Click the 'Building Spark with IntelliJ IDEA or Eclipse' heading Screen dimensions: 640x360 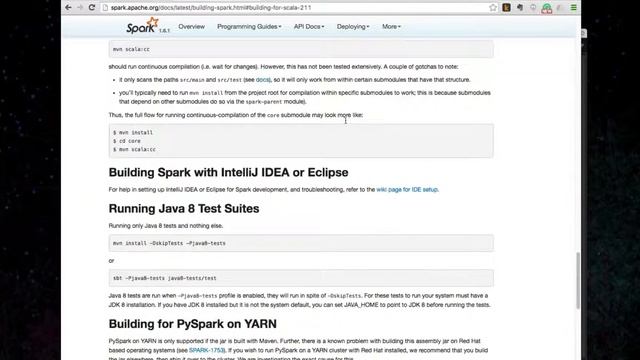coord(229,172)
